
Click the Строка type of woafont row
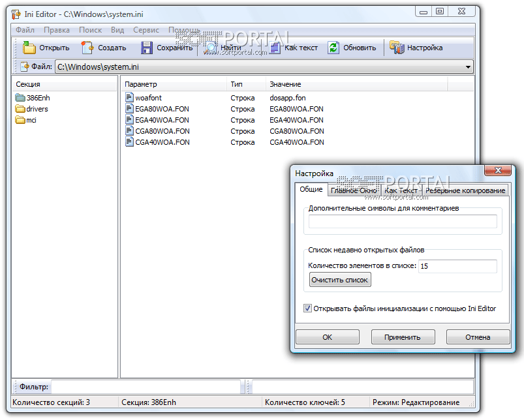(243, 98)
